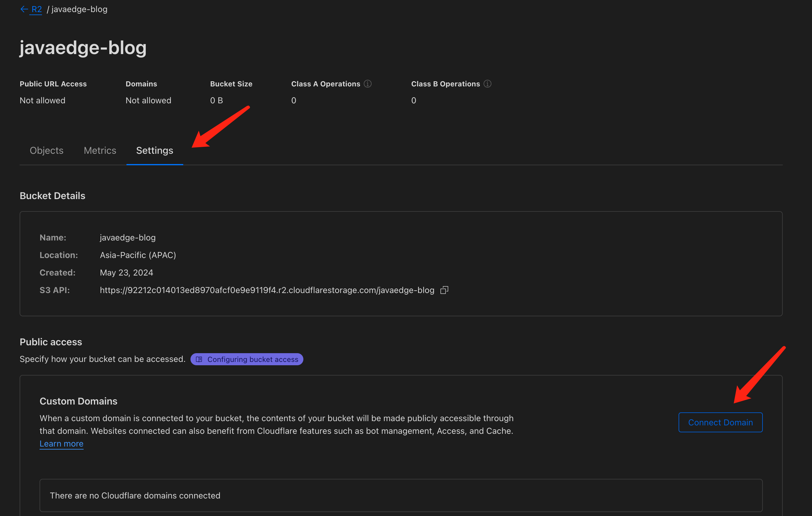Viewport: 812px width, 516px height.
Task: Open the Learn more link under Custom Domains
Action: (x=61, y=443)
